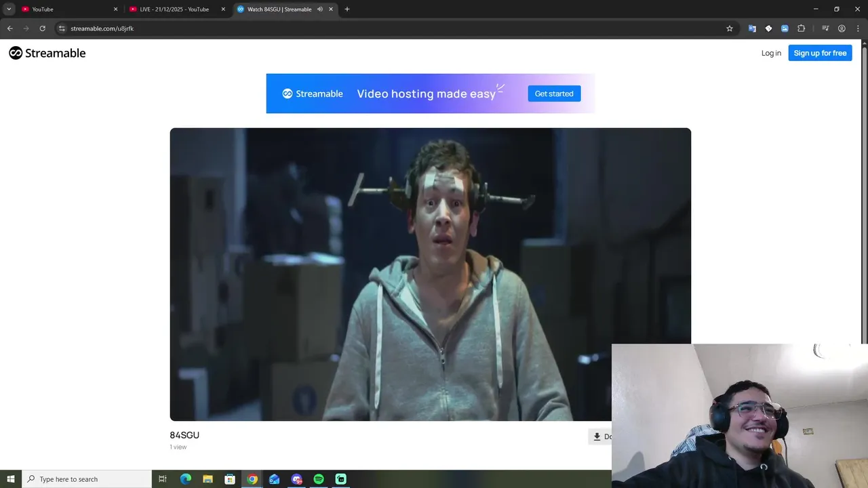Click the Download button below the video
Viewport: 868px width, 488px height.
(x=600, y=436)
